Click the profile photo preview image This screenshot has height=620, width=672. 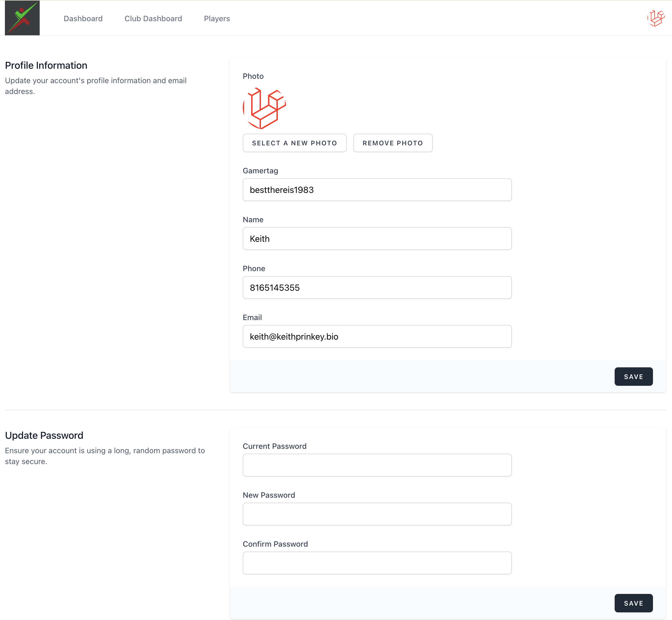click(264, 108)
